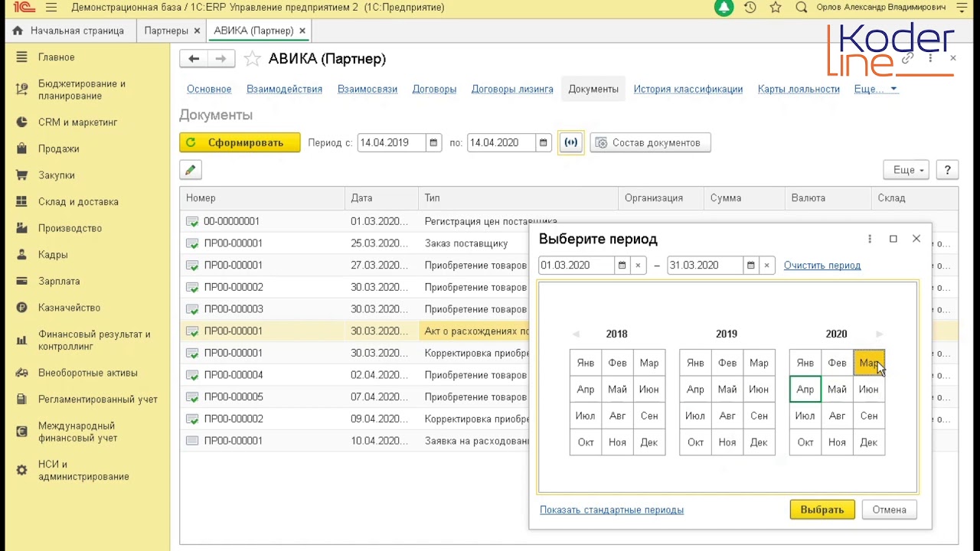980x551 pixels.
Task: Select row ПР00-000005 dated 07.04.2020
Action: tap(354, 397)
